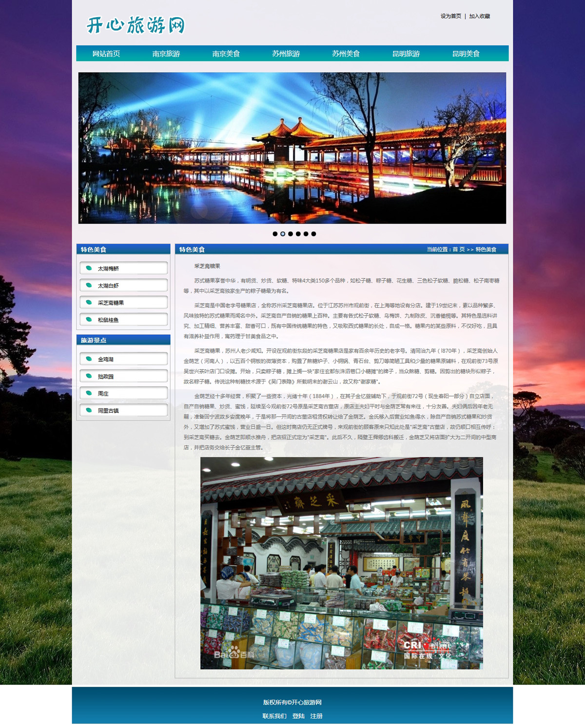585x728 pixels.
Task: Select the first carousel slide dot
Action: click(x=275, y=234)
